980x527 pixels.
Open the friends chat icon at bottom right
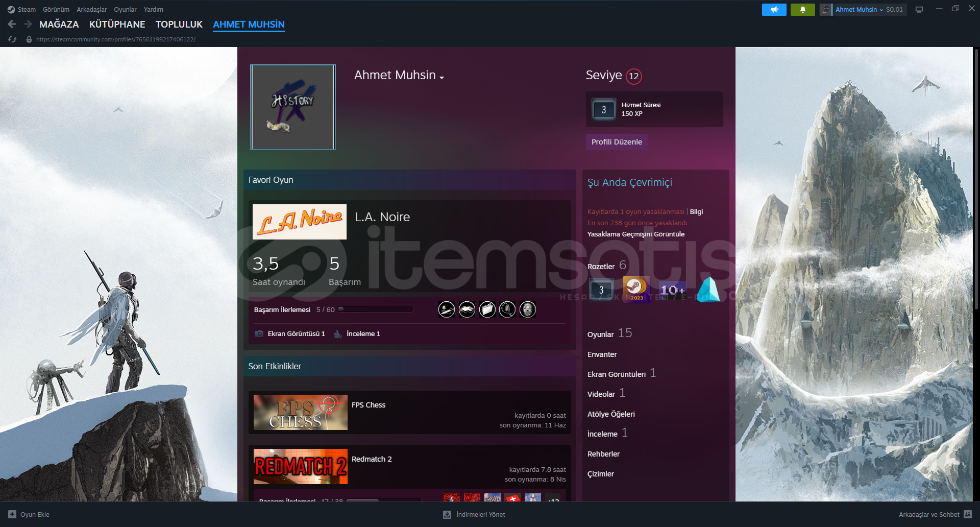(968, 514)
